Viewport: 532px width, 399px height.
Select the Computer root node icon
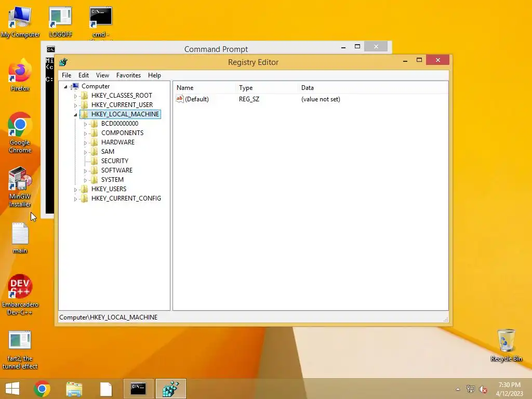(76, 86)
